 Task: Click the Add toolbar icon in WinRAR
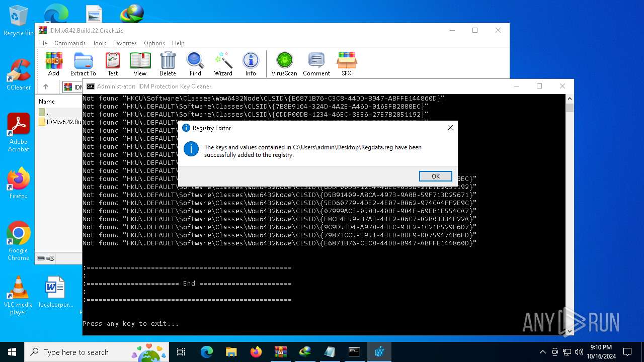click(54, 64)
